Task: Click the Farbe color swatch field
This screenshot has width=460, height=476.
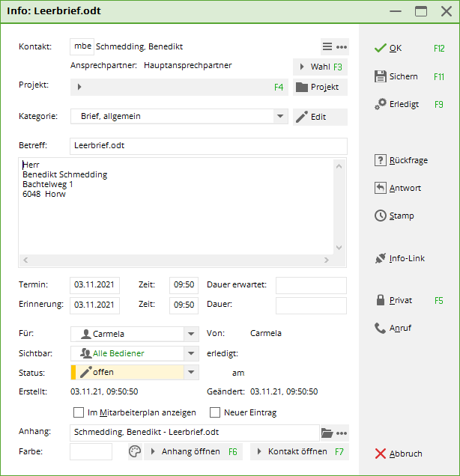Action: coord(91,451)
